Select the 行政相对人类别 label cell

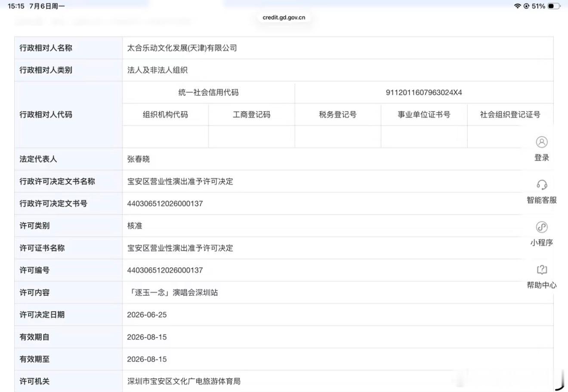68,70
